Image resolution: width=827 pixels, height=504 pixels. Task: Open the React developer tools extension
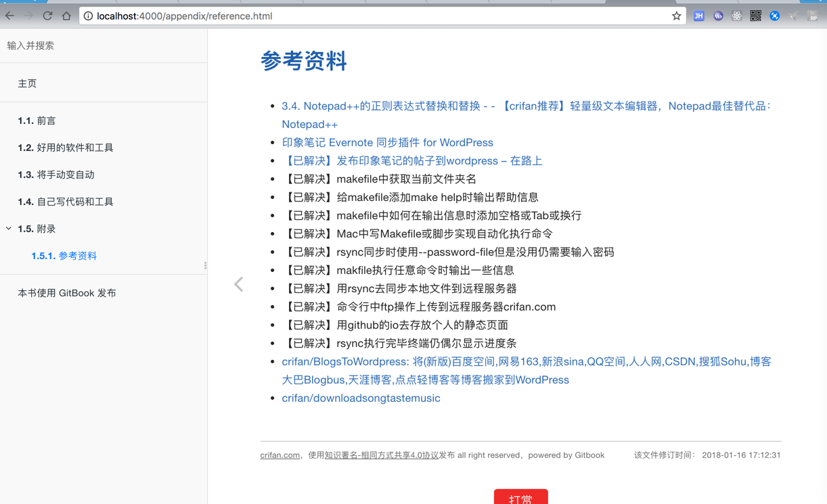(736, 16)
